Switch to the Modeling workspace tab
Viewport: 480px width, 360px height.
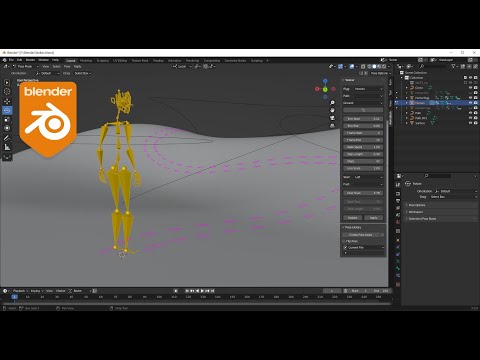click(86, 61)
